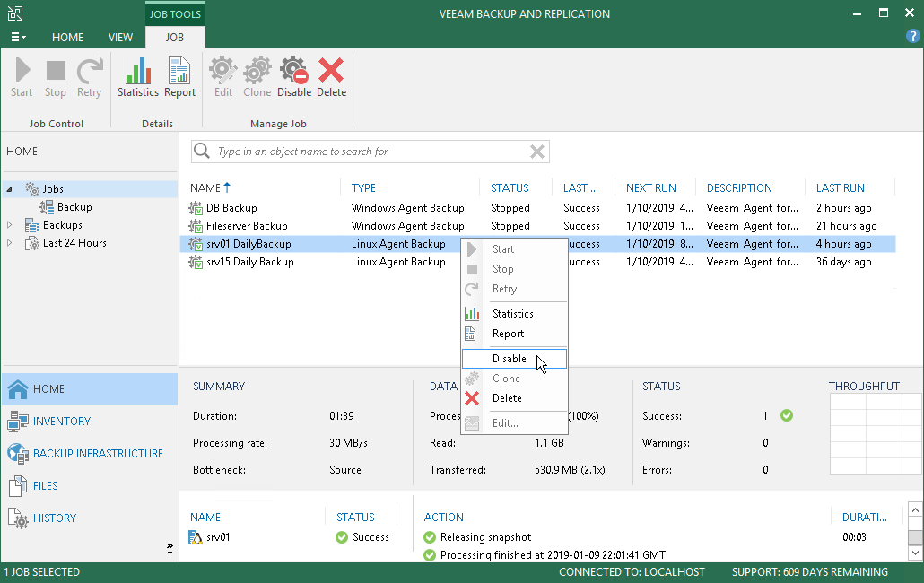Click the Veeam application icon in title bar
Image resolution: width=924 pixels, height=583 pixels.
14,13
